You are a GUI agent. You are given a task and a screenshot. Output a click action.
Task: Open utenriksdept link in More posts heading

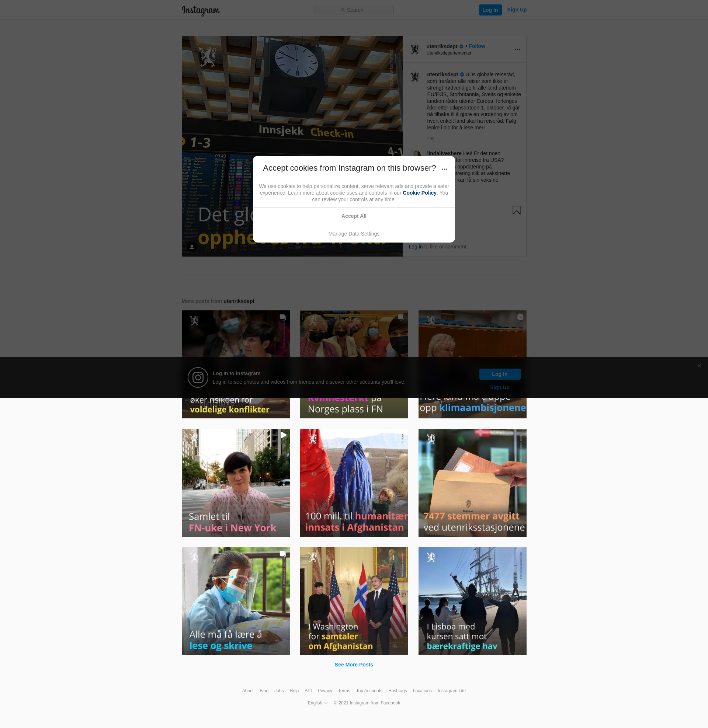239,301
